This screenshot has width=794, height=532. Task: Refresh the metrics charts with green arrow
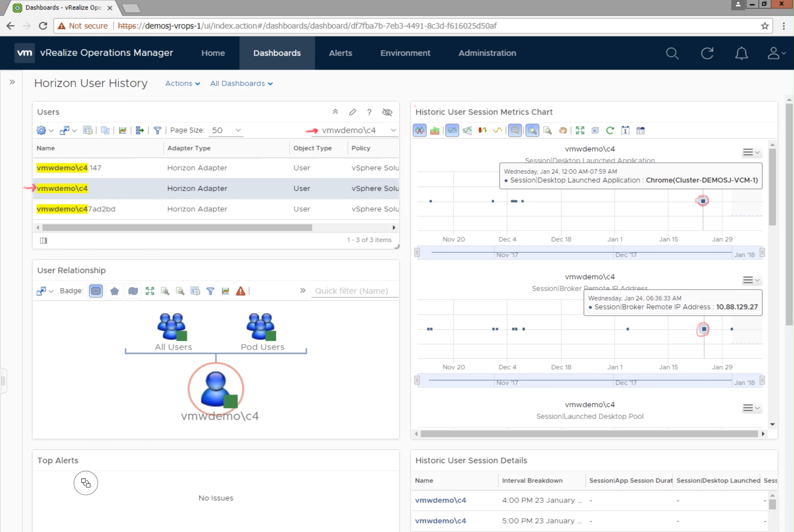click(x=610, y=131)
